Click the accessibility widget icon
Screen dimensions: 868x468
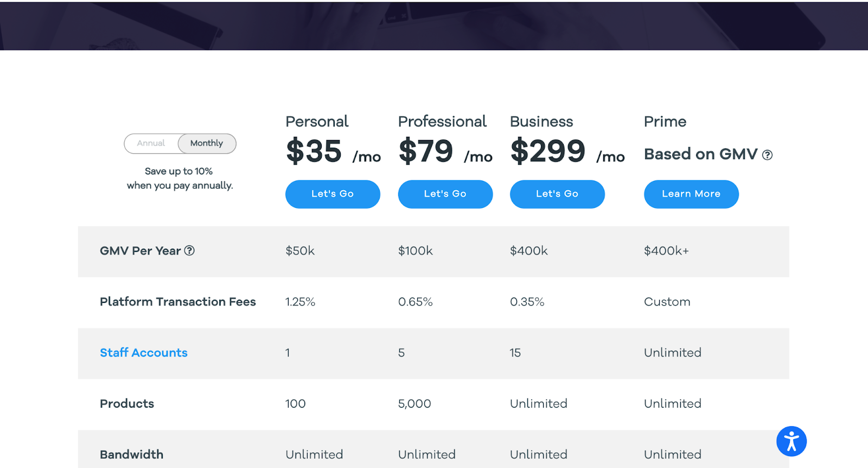click(791, 441)
